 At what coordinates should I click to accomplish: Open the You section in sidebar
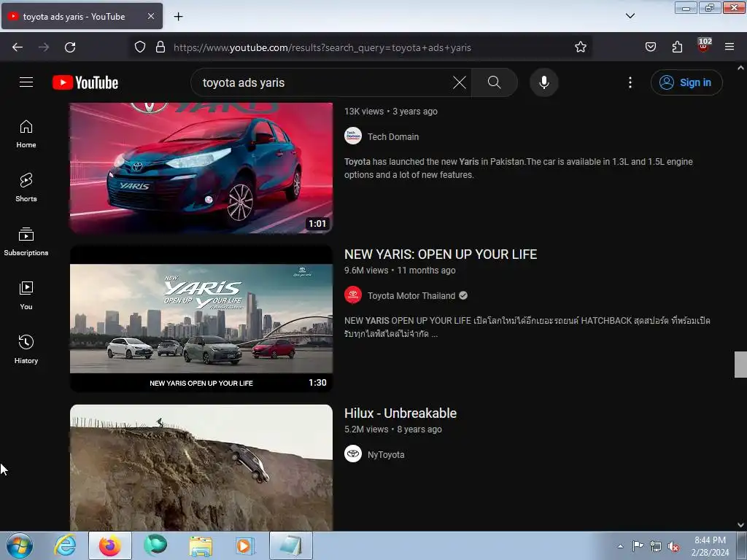pyautogui.click(x=26, y=296)
